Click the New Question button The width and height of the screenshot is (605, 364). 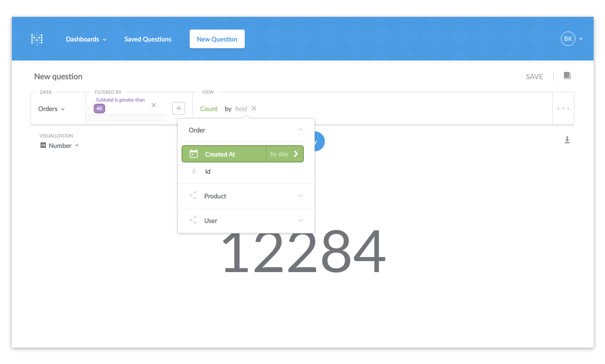217,39
